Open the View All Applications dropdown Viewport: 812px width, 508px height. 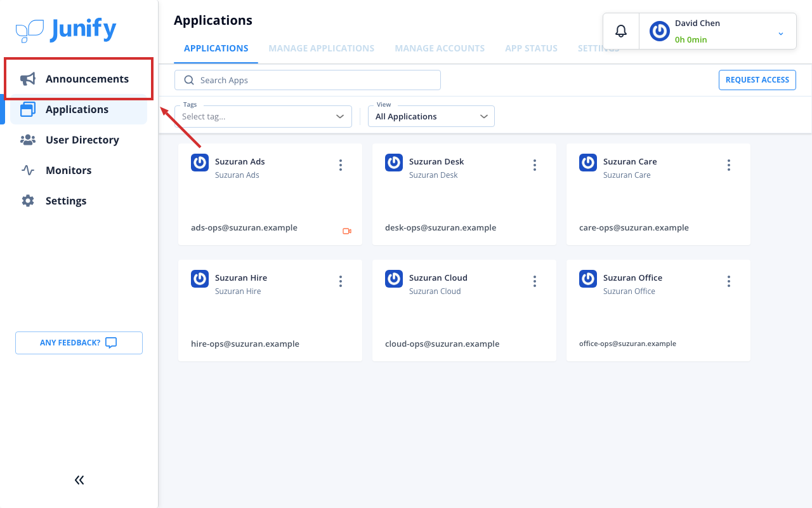(431, 116)
